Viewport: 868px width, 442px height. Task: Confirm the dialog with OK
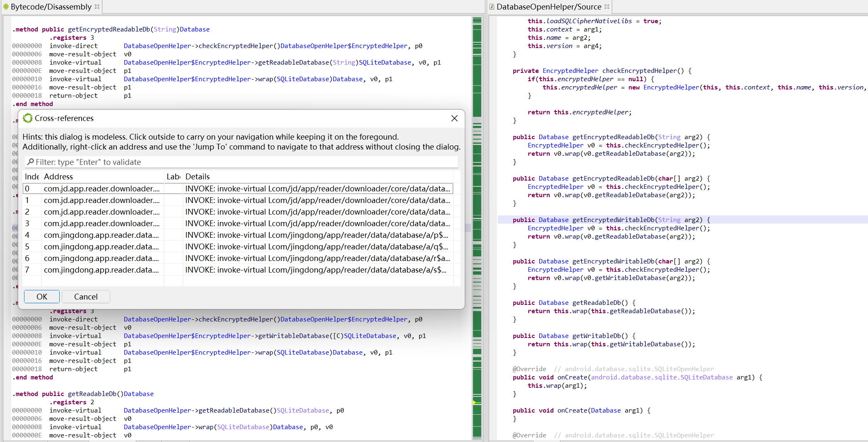pos(42,297)
